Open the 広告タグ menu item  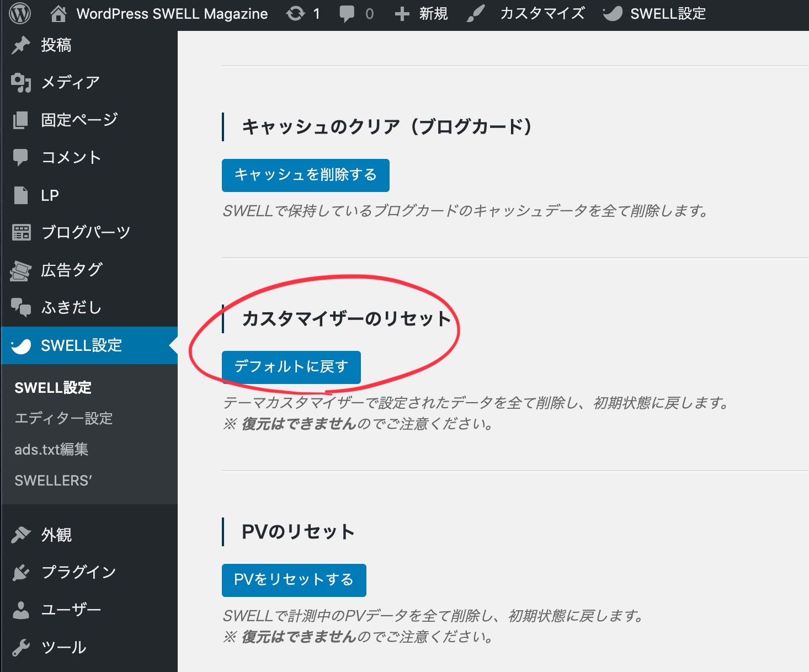72,270
